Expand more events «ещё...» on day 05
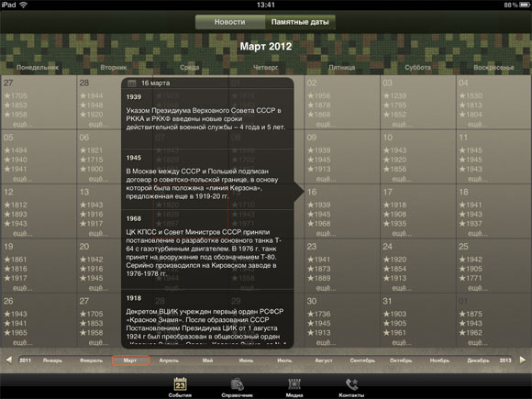The image size is (532, 399). (22, 179)
